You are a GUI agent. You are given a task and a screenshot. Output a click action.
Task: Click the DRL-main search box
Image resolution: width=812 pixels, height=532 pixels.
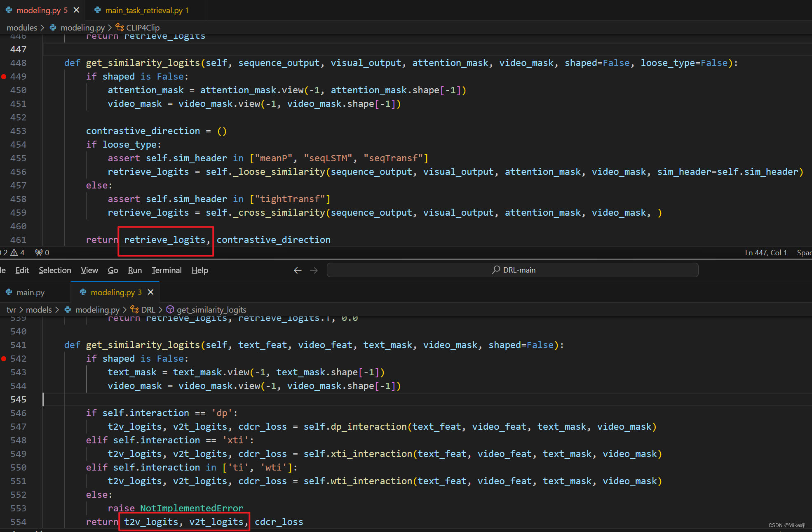coord(512,270)
